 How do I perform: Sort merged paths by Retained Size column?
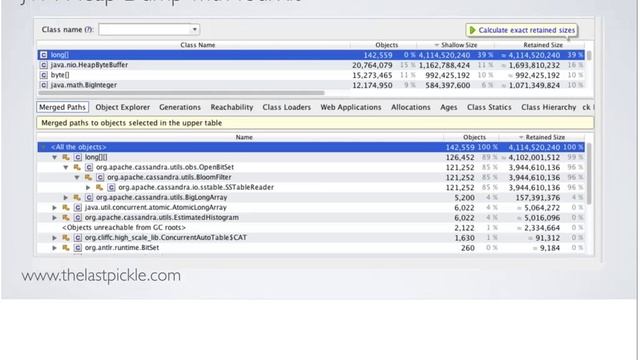click(x=542, y=137)
